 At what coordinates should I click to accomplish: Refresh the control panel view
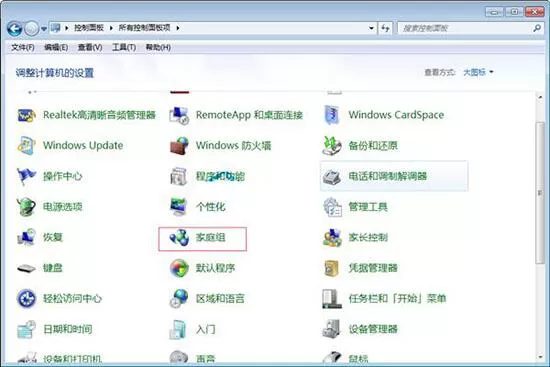pyautogui.click(x=385, y=28)
